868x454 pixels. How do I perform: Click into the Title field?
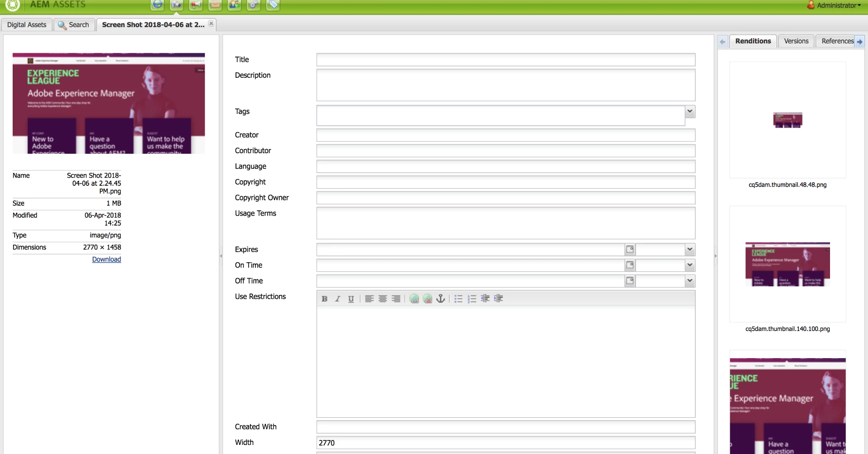(x=505, y=60)
